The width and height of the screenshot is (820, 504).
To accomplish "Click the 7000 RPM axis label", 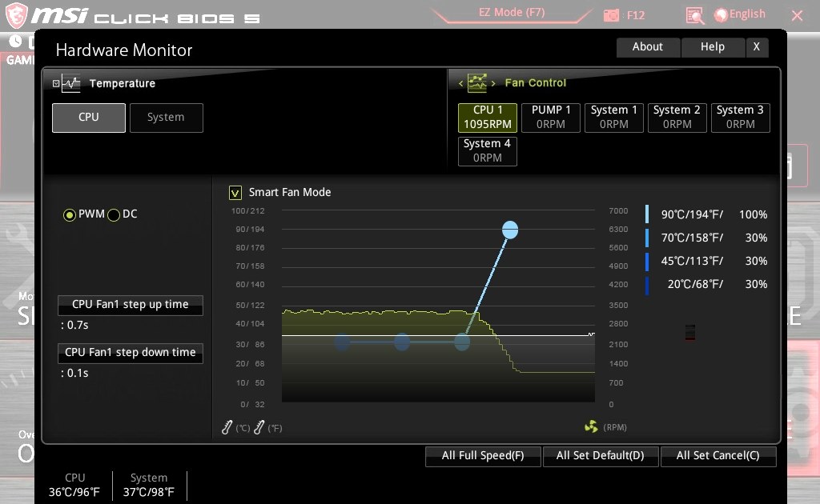I will [618, 211].
